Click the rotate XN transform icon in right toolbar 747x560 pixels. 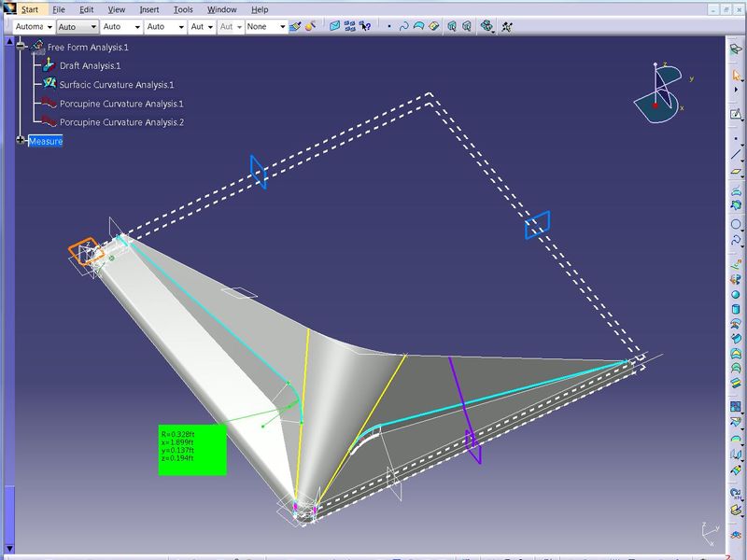[736, 494]
